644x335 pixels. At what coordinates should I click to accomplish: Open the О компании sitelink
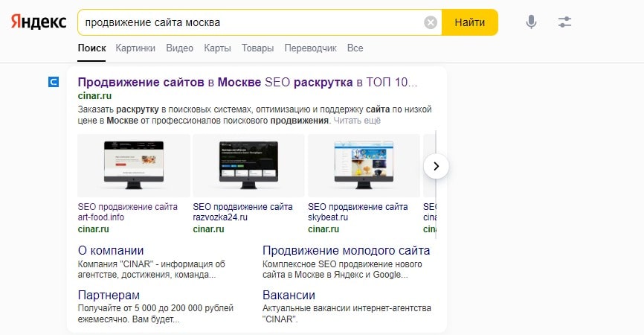[x=111, y=250]
